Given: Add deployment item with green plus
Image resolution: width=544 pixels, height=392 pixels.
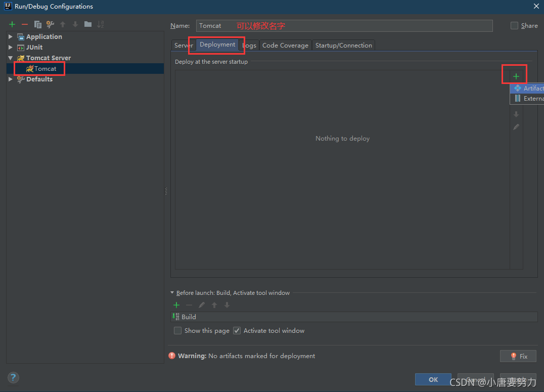Looking at the screenshot, I should pos(516,76).
